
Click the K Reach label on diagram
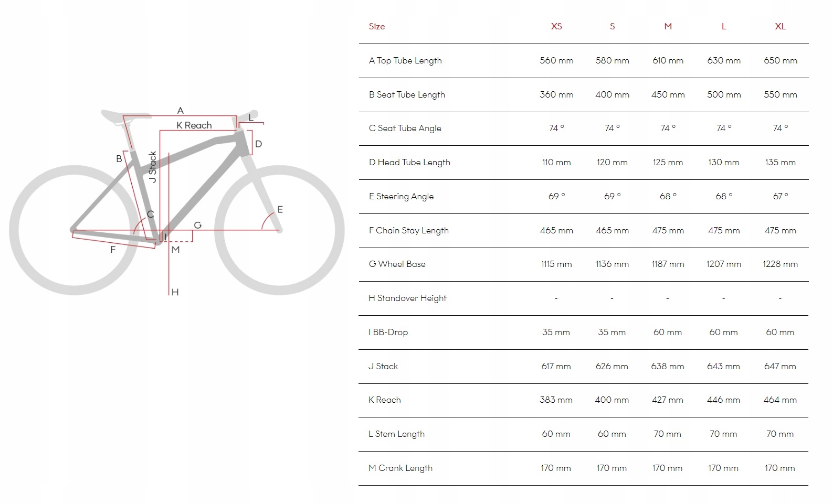[194, 125]
